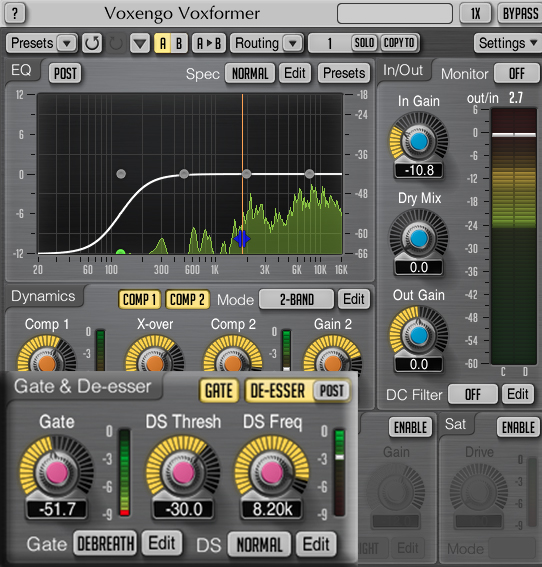Open the Spec Edit button

[295, 73]
